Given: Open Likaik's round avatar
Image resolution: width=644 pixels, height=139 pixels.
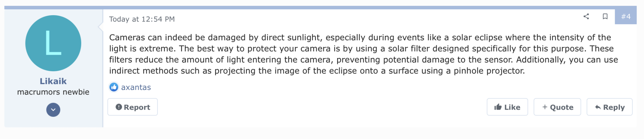Looking at the screenshot, I should 53,43.
